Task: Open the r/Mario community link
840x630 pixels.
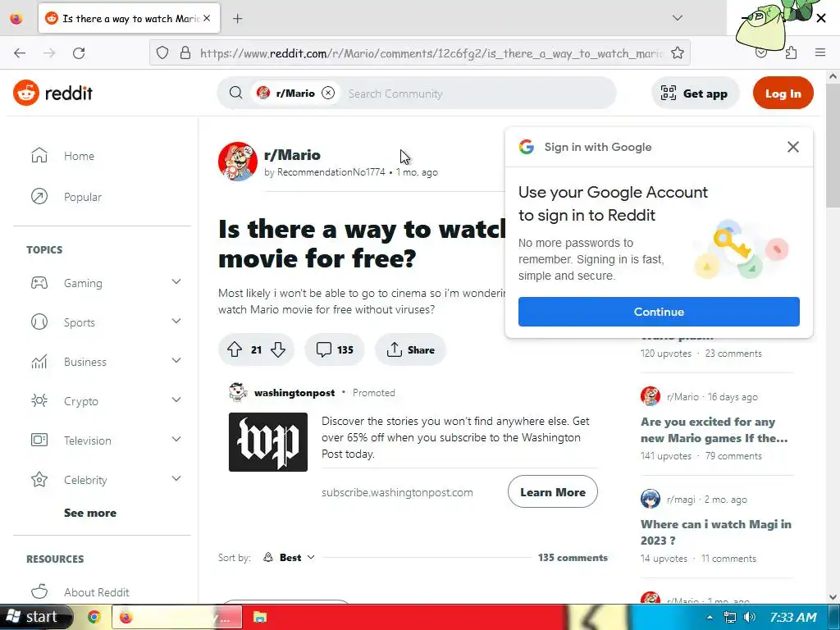Action: pyautogui.click(x=293, y=155)
